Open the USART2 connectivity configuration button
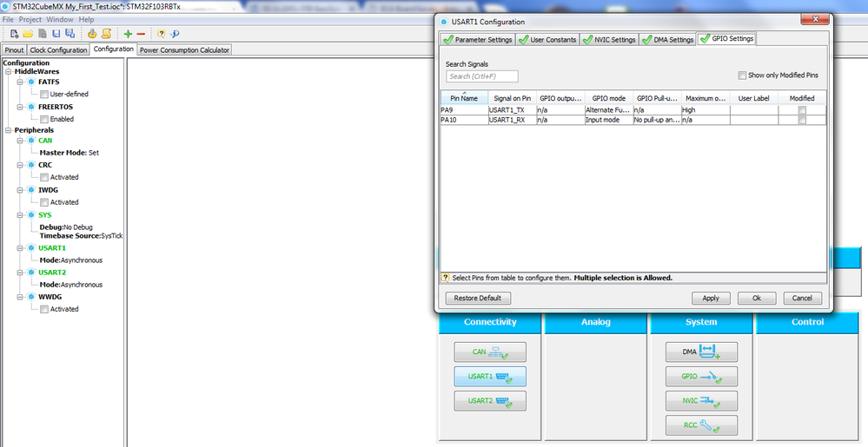 coord(490,400)
